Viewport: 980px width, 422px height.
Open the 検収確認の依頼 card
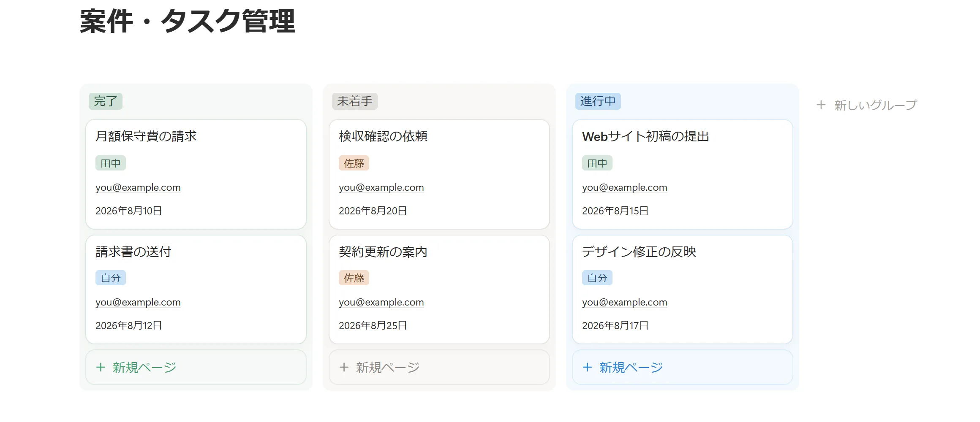439,174
